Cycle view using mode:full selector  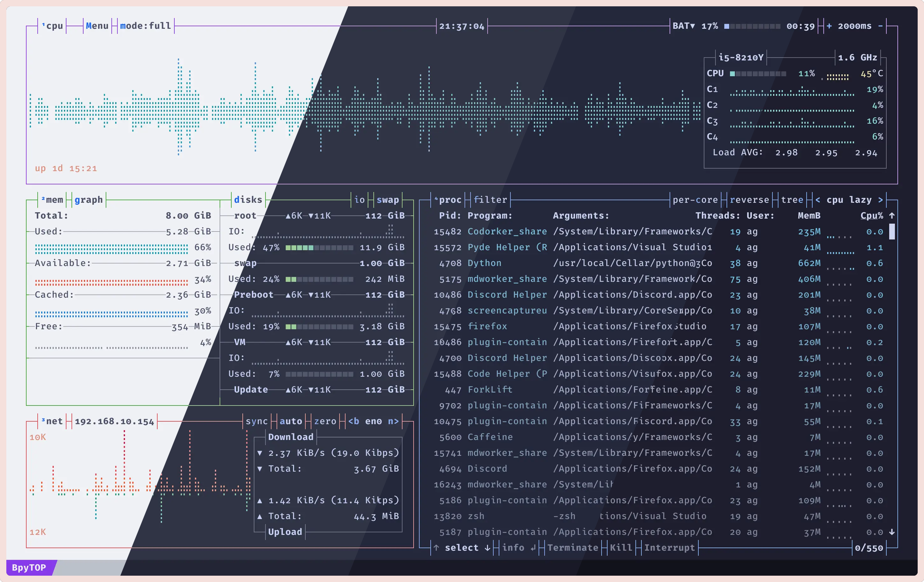(x=146, y=26)
